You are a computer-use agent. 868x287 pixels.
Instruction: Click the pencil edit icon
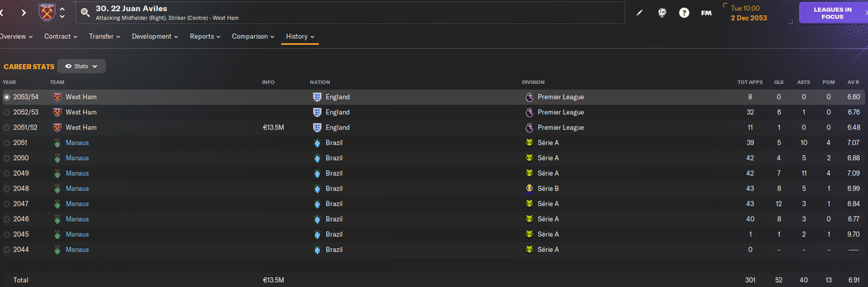639,13
